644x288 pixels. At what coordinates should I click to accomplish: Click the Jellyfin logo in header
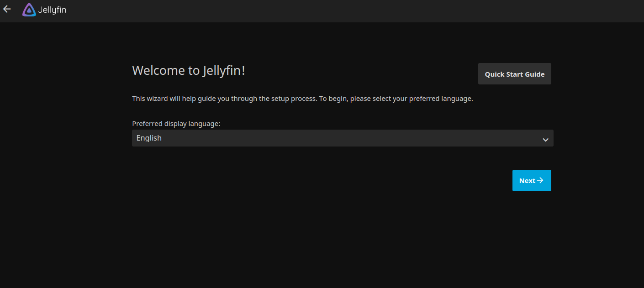click(x=44, y=10)
